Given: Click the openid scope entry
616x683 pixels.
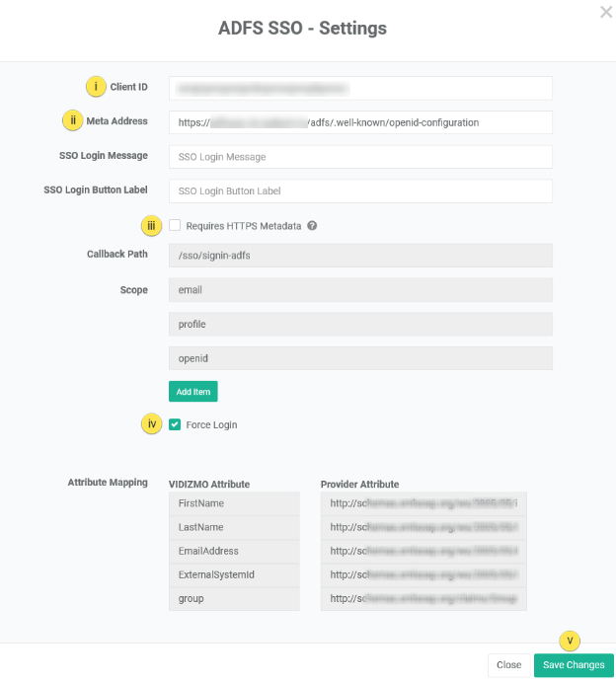Looking at the screenshot, I should coord(360,358).
